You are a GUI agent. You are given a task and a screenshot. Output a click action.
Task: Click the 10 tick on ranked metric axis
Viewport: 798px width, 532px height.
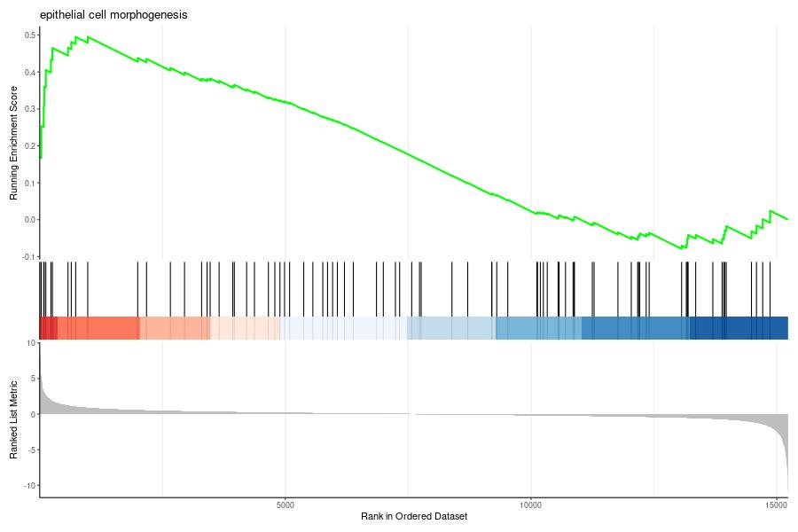(32, 342)
